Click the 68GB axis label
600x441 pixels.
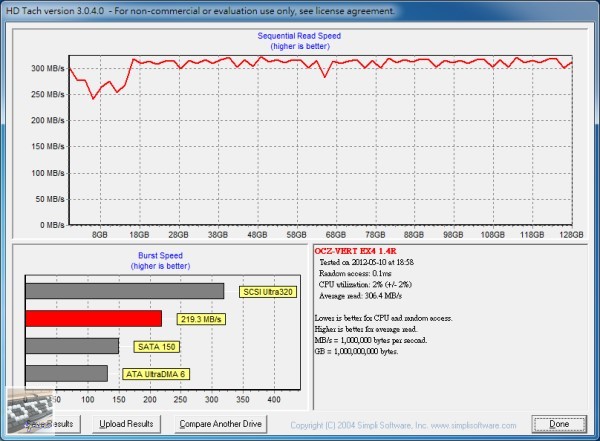336,235
